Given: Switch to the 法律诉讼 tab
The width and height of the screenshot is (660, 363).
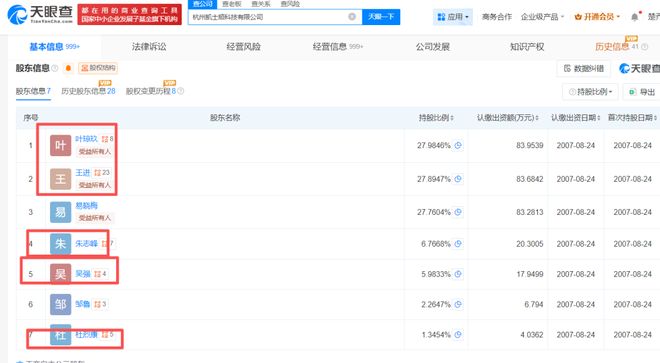Looking at the screenshot, I should (149, 47).
